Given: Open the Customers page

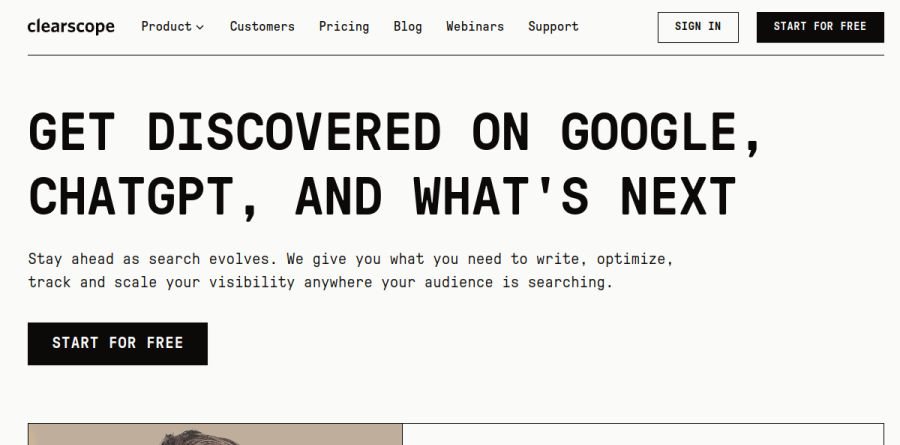Looking at the screenshot, I should [262, 26].
